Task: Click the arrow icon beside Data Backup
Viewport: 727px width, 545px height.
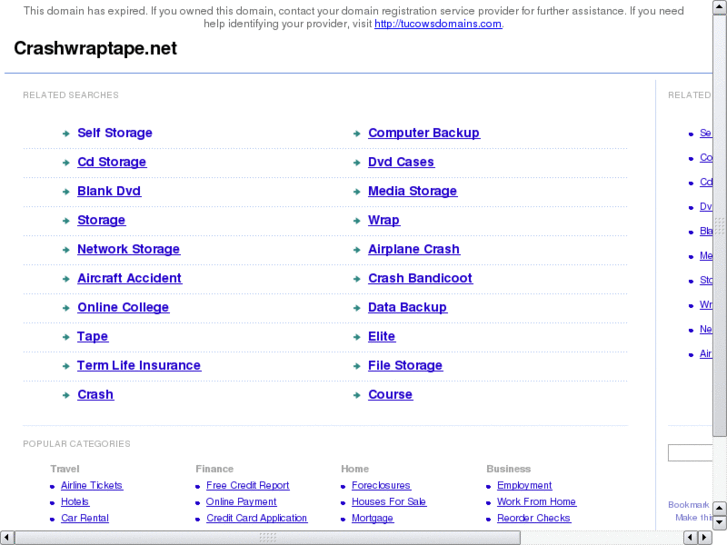Action: (x=357, y=308)
